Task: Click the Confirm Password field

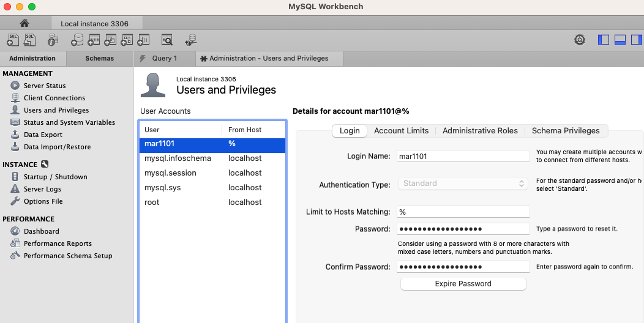Action: tap(463, 267)
